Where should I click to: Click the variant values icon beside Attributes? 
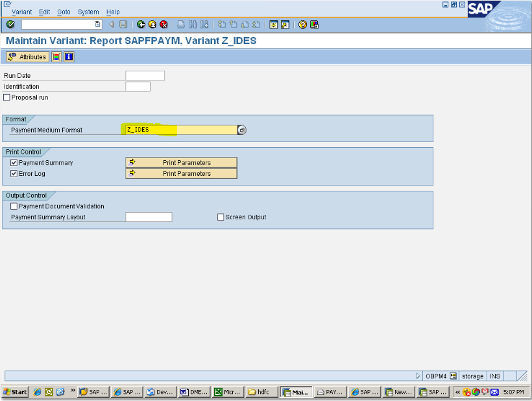pos(56,56)
